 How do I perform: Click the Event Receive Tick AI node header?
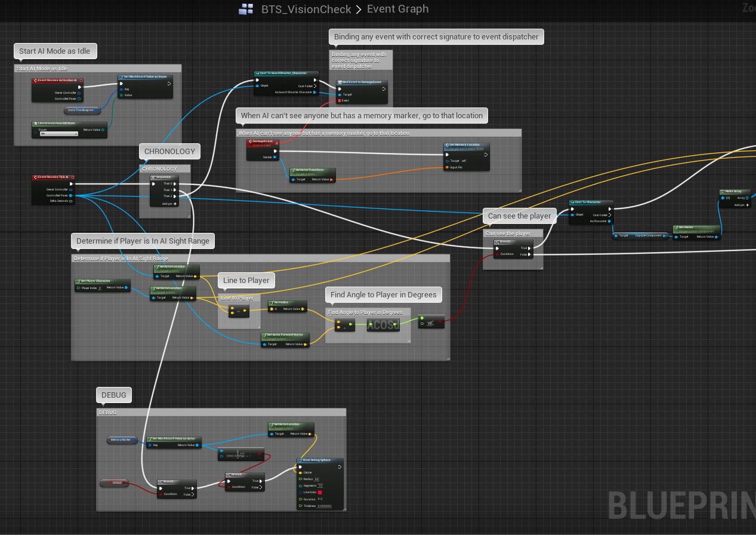point(53,177)
